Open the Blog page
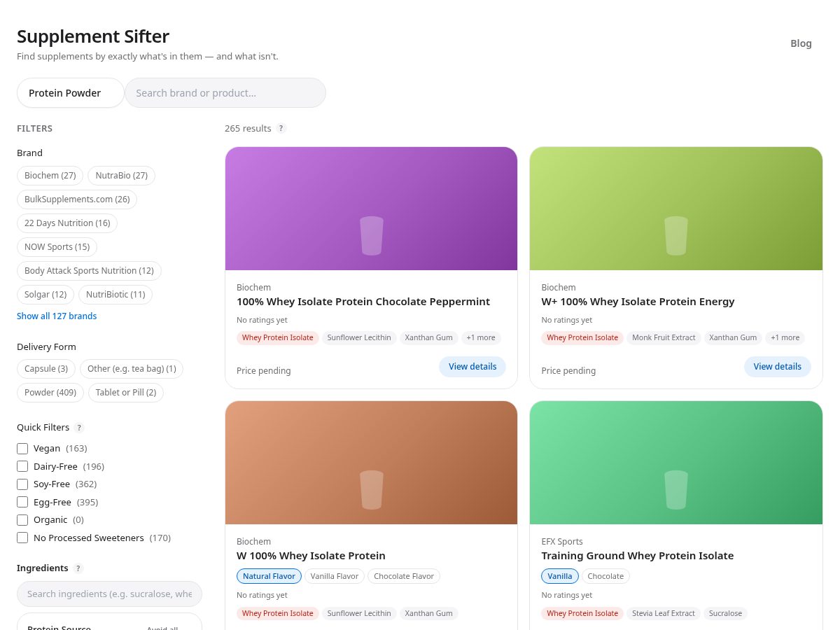 (801, 43)
